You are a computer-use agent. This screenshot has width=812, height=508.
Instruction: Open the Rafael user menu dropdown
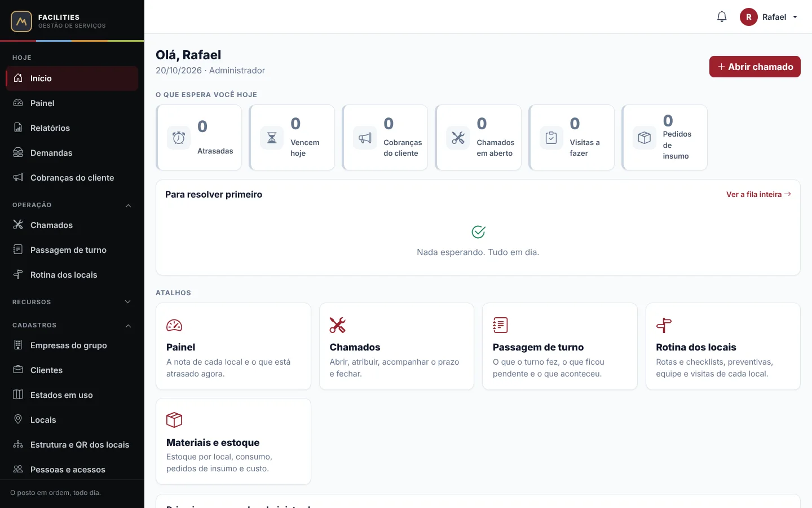(x=770, y=17)
